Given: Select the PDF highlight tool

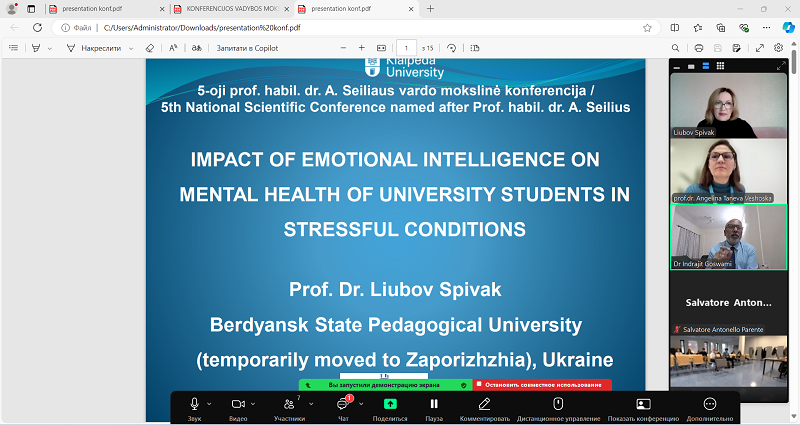Looking at the screenshot, I should pyautogui.click(x=36, y=48).
